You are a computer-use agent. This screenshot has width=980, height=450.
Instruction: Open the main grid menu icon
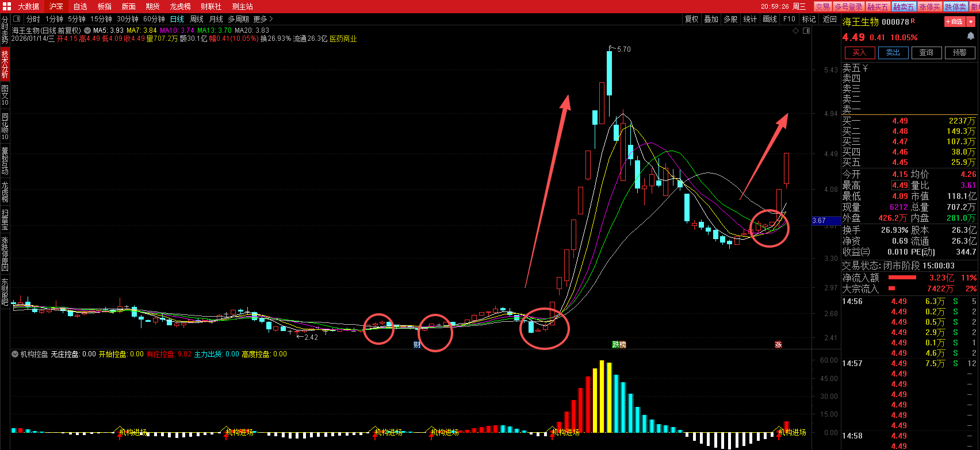6,6
